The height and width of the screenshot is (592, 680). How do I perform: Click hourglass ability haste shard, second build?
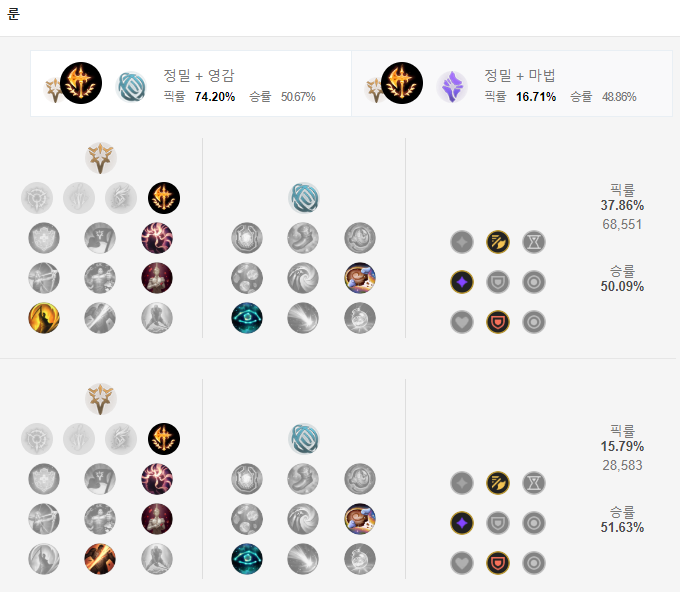(534, 483)
